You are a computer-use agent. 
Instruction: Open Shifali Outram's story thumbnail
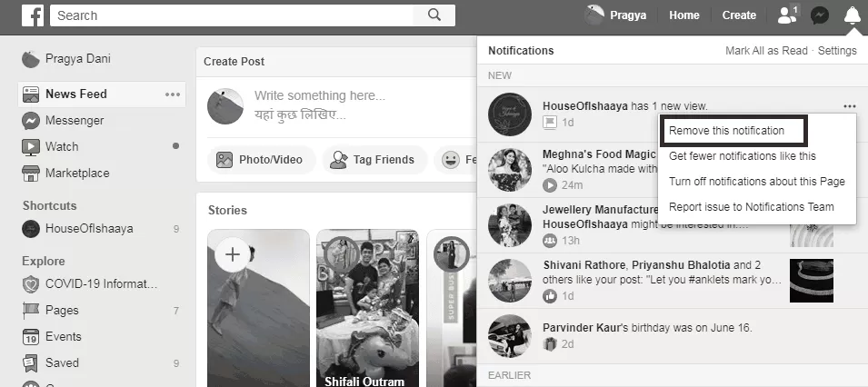tap(367, 308)
